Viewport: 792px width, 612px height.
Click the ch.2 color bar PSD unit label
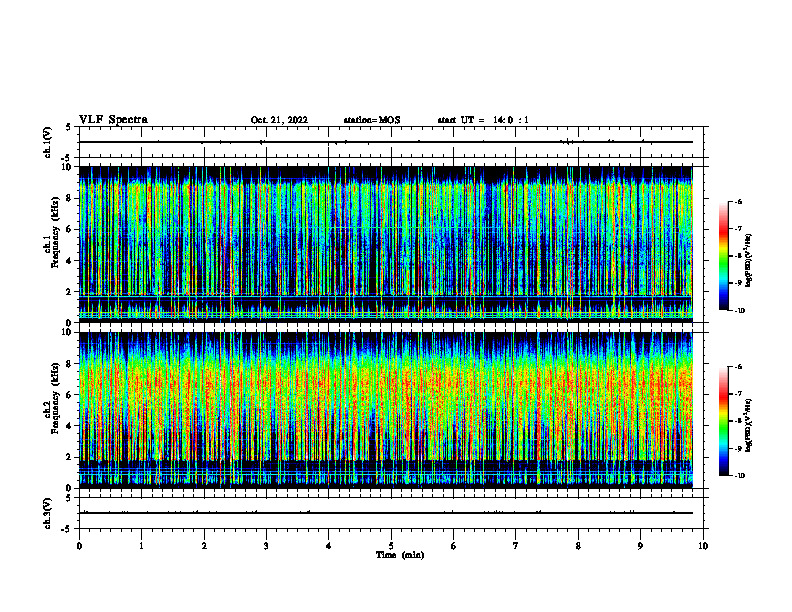[749, 425]
